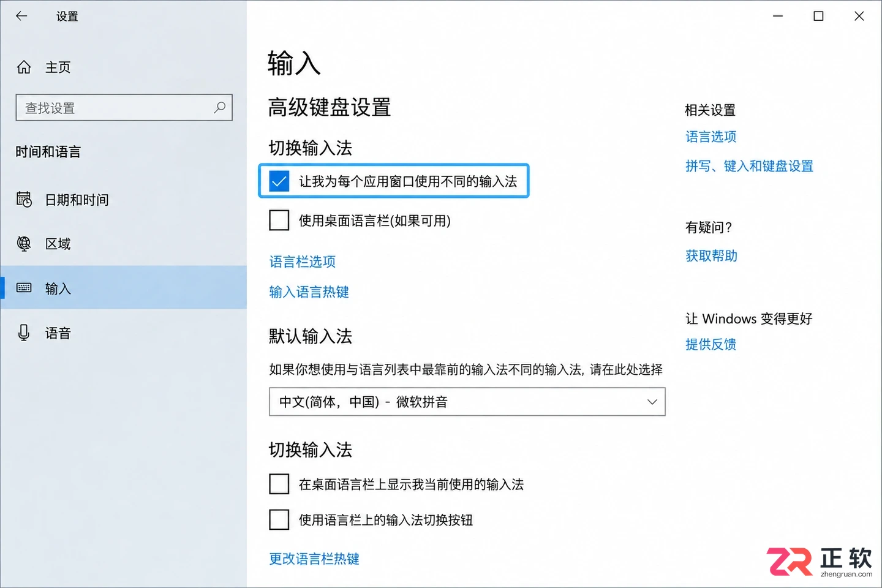The height and width of the screenshot is (588, 882).
Task: Enable 使用桌面语言栏(如果可用) checkbox
Action: 279,220
